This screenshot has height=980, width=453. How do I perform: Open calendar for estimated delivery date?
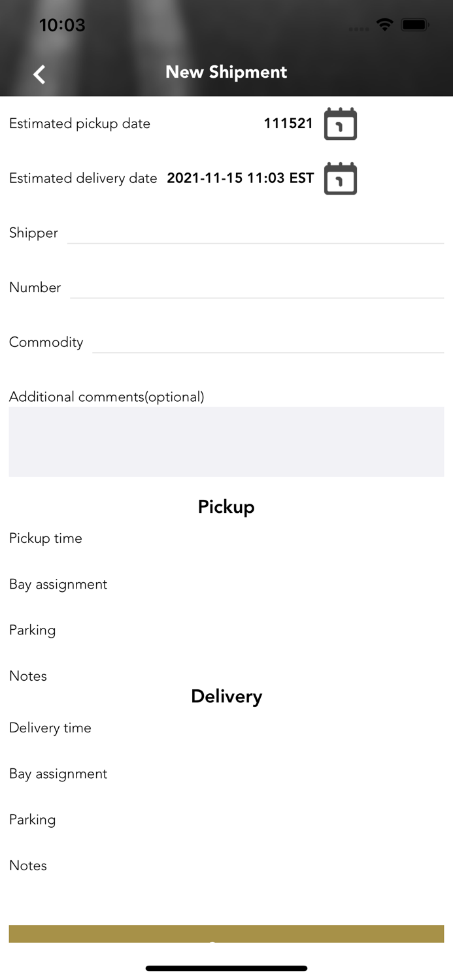(x=341, y=178)
